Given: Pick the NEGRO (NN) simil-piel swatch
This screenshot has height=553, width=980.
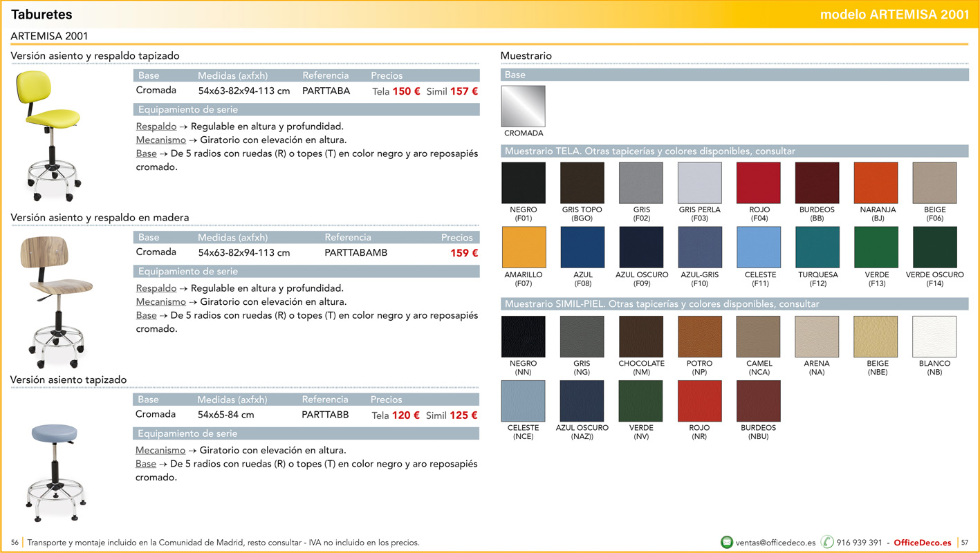Looking at the screenshot, I should coord(524,337).
